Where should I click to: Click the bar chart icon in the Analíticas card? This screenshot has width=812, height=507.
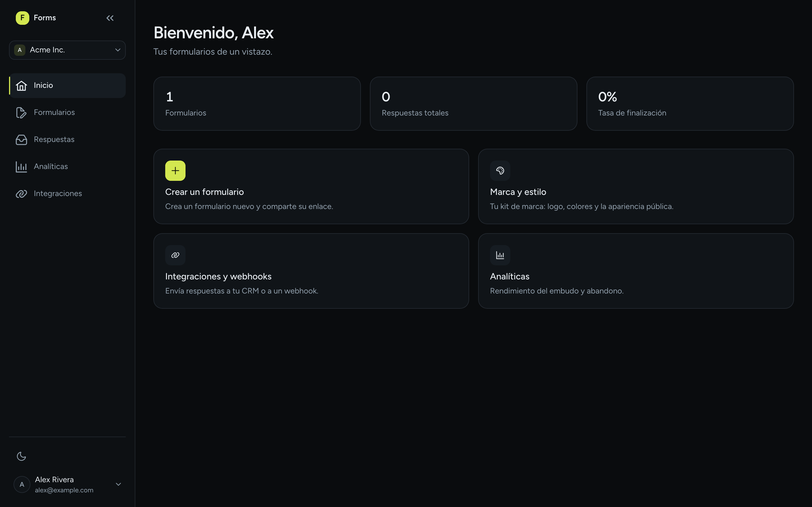500,255
